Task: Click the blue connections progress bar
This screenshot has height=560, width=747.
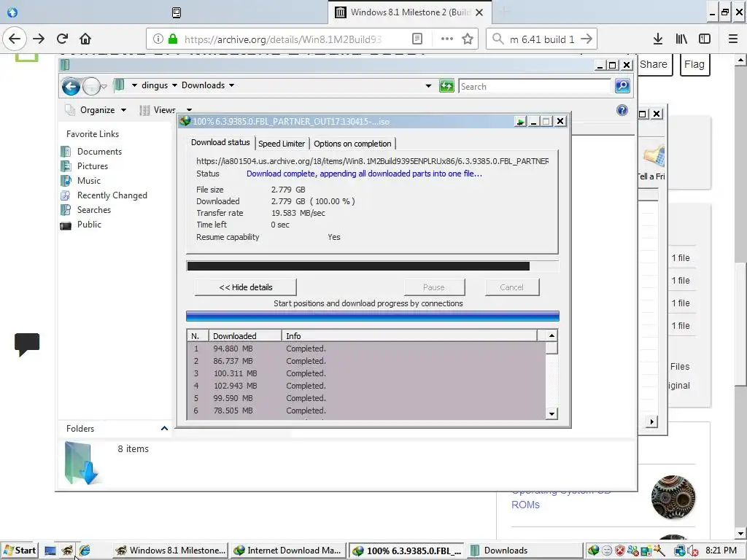Action: pyautogui.click(x=372, y=316)
